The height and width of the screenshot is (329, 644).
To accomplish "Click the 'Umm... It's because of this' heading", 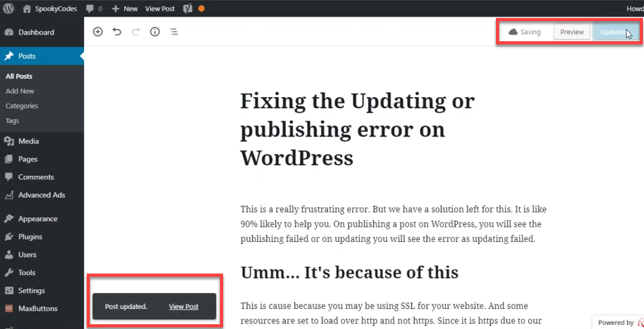I will 349,272.
